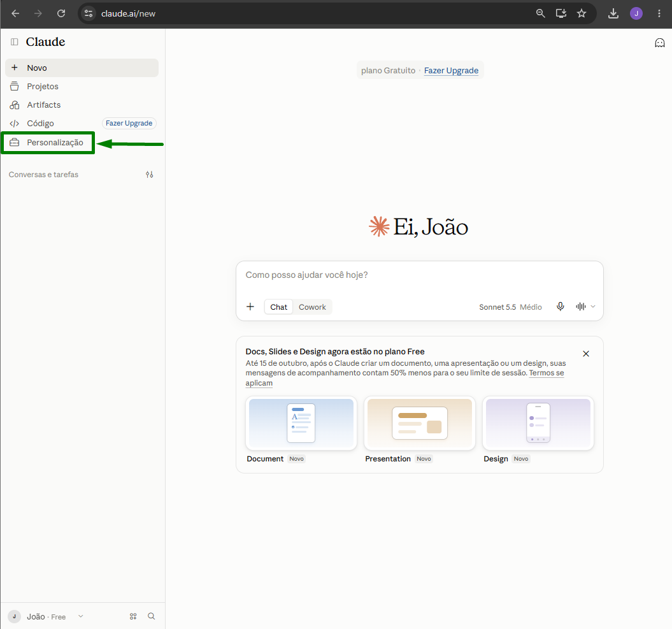Screen dimensions: 672x629
Task: Open the apps grid icon in sidebar footer
Action: pos(133,616)
